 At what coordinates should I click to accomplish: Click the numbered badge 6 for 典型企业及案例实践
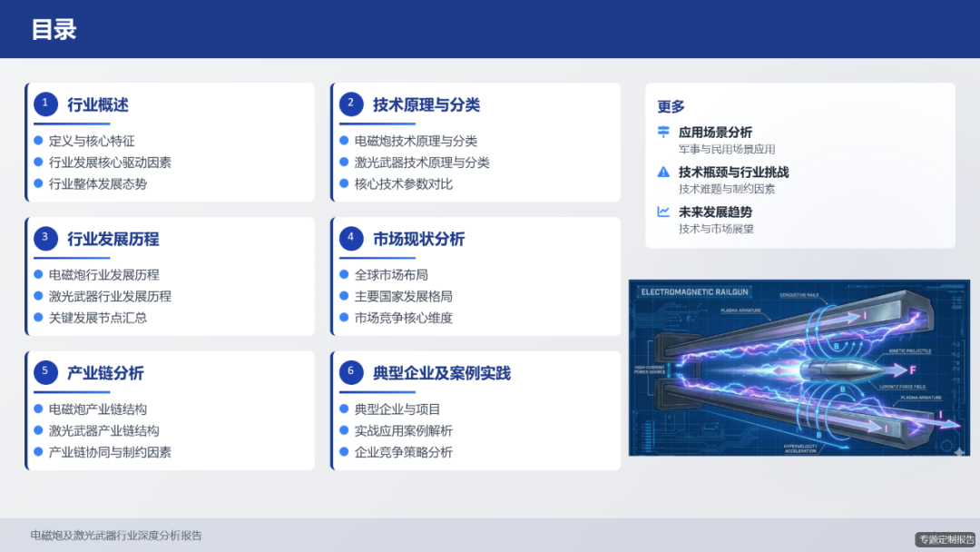352,372
